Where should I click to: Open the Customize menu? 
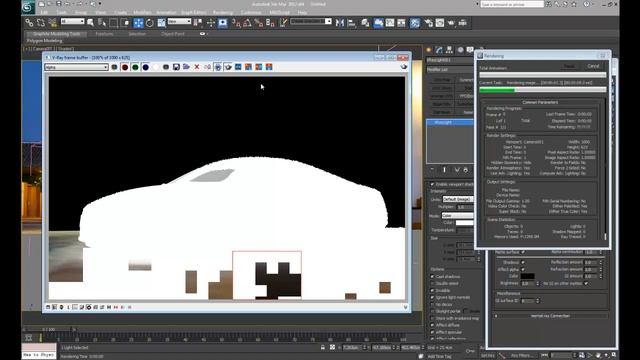(251, 13)
